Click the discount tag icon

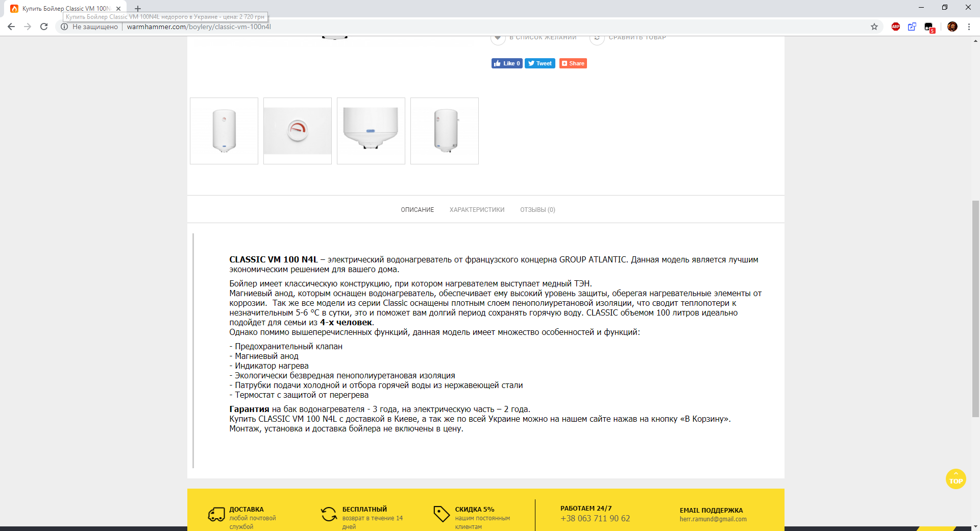442,514
